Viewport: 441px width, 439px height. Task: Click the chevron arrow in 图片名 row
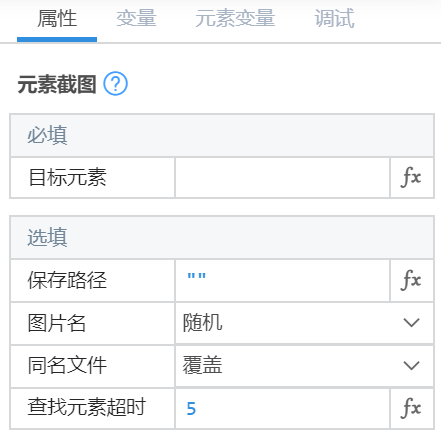point(411,323)
